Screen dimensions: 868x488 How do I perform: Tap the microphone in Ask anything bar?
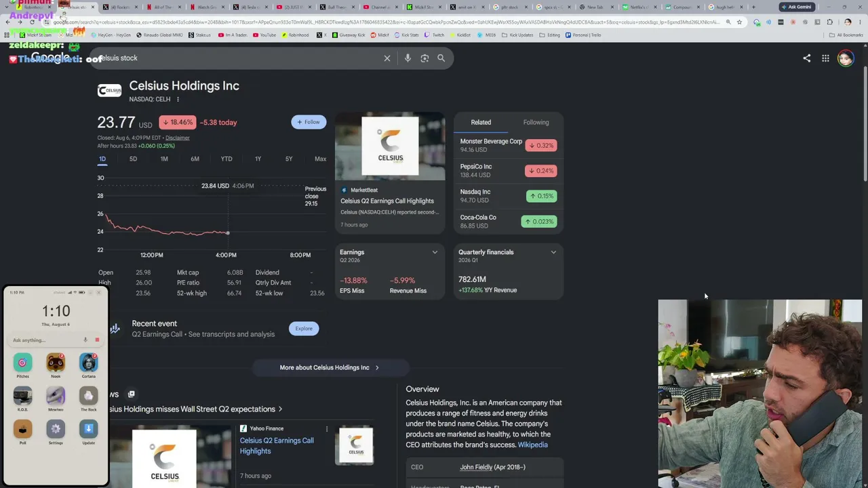tap(85, 340)
